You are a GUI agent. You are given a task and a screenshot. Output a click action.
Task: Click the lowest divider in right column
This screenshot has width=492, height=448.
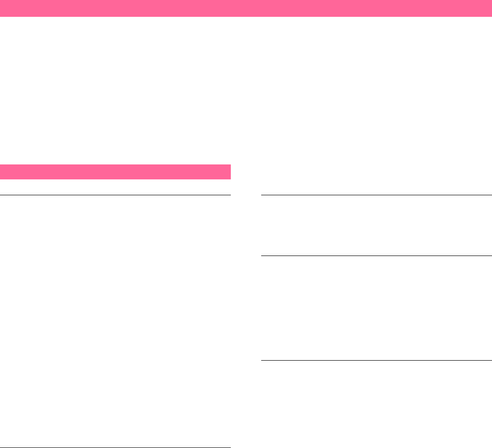point(377,360)
